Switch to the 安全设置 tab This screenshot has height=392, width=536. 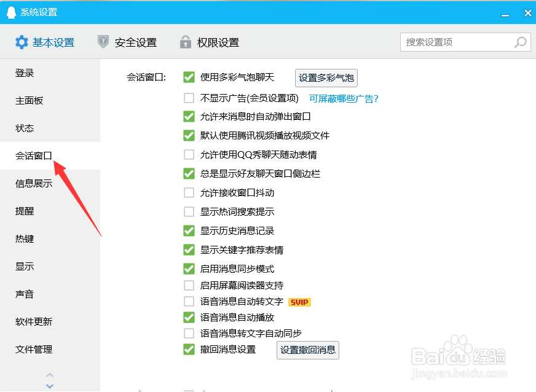click(127, 42)
